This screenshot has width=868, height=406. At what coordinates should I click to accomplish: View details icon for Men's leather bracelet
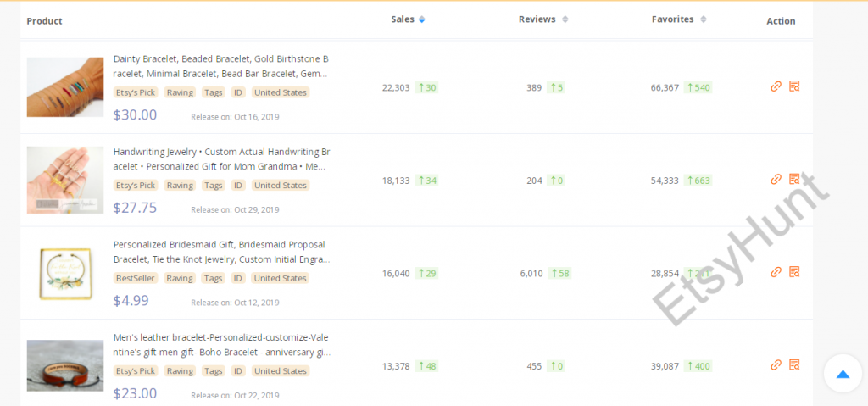click(794, 365)
